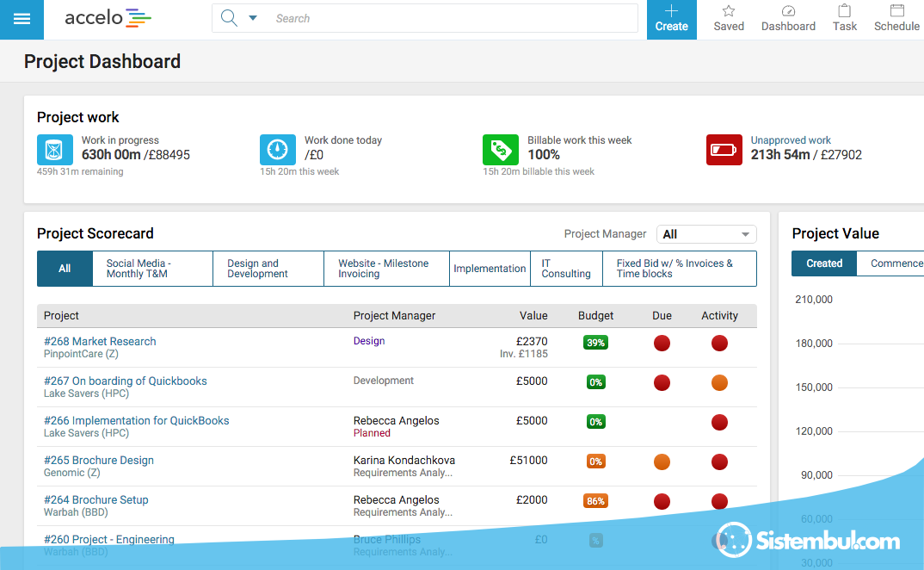Viewport: 924px width, 570px height.
Task: Click the orange Activity indicator for #267
Action: [x=719, y=383]
